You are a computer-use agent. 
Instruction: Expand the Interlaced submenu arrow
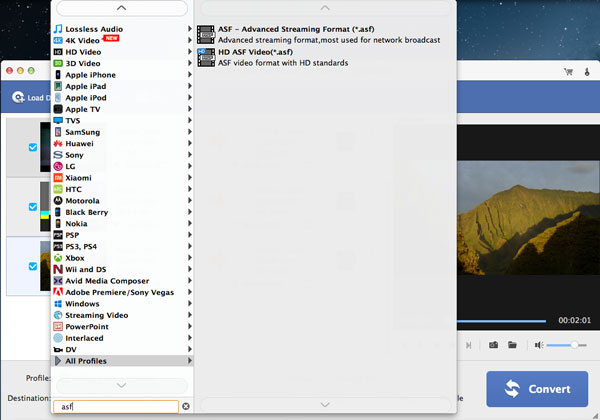point(189,338)
